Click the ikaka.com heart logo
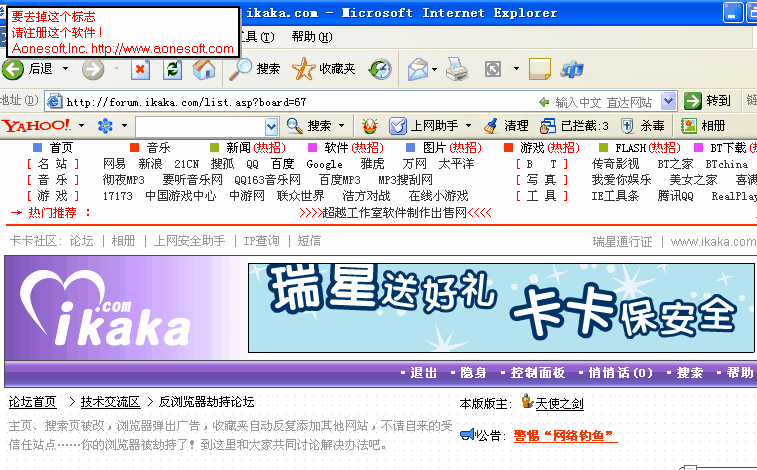 [105, 309]
